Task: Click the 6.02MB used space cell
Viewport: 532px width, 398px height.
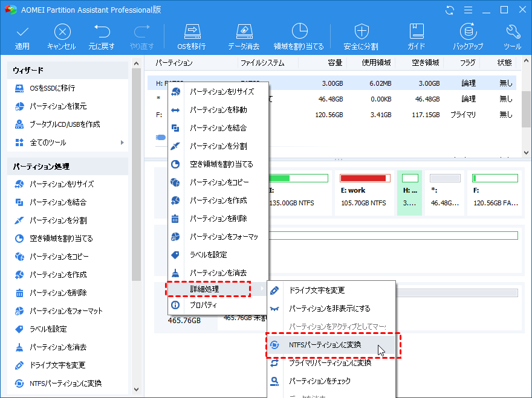Action: [x=380, y=83]
